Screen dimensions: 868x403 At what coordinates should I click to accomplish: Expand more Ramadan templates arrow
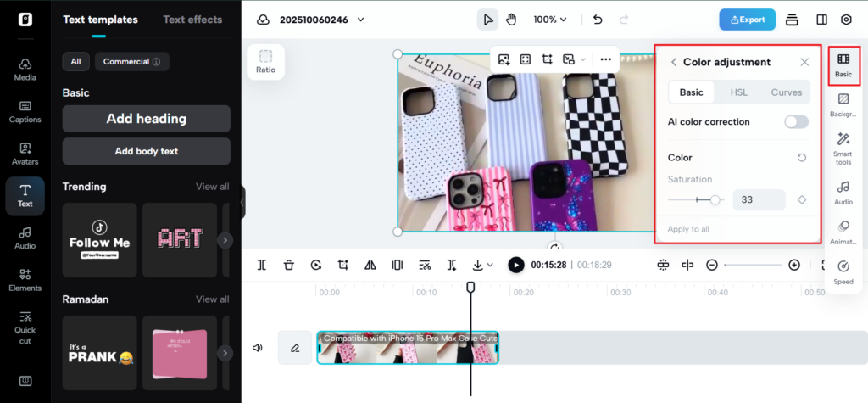(225, 353)
